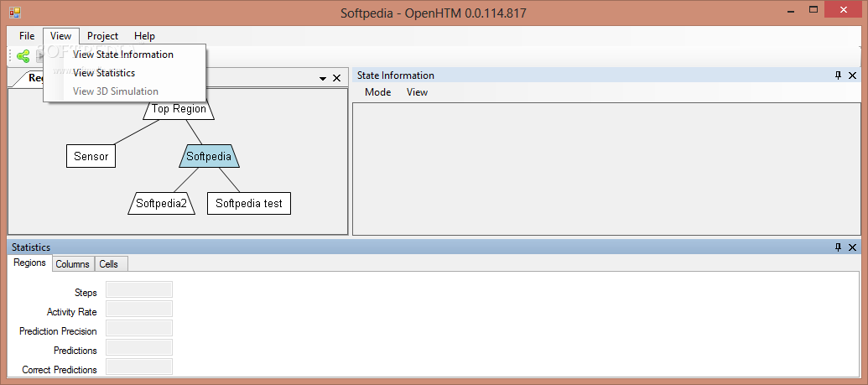Switch to the Regions statistics tab
The image size is (868, 385).
click(x=30, y=263)
